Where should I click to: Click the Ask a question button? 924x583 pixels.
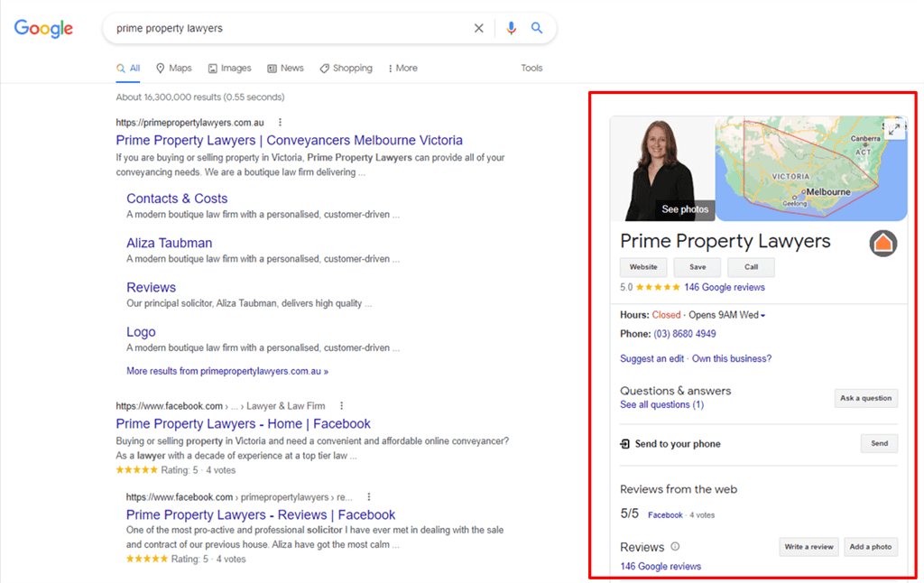tap(865, 398)
